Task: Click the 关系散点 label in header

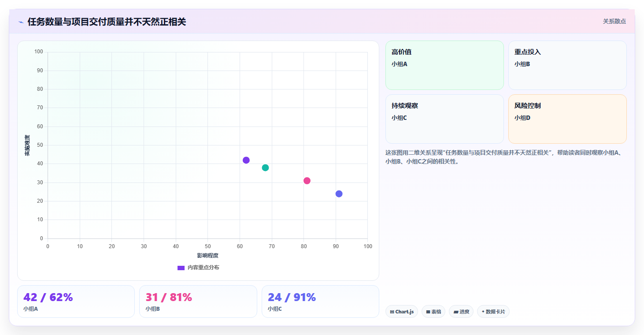Action: (614, 21)
